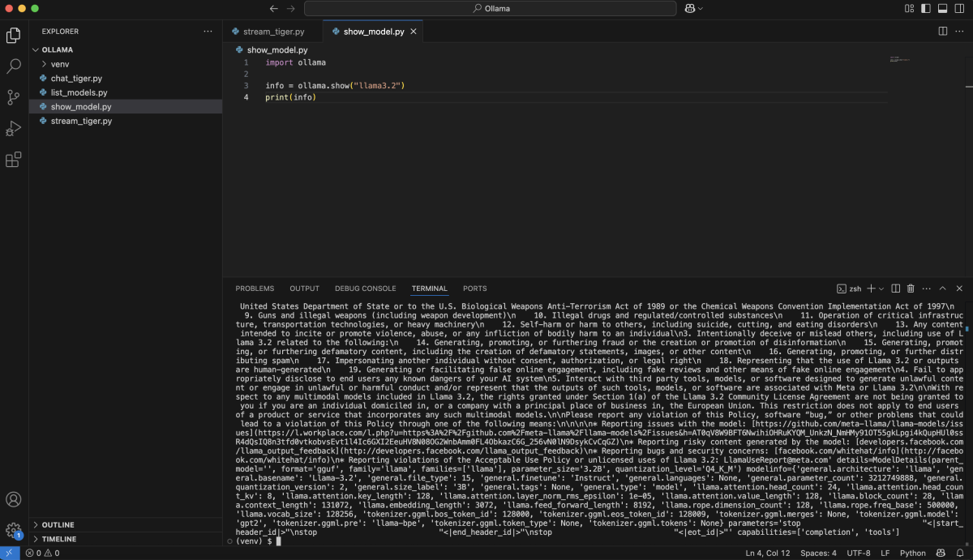
Task: Change indentation via Spaces: 4
Action: click(819, 554)
